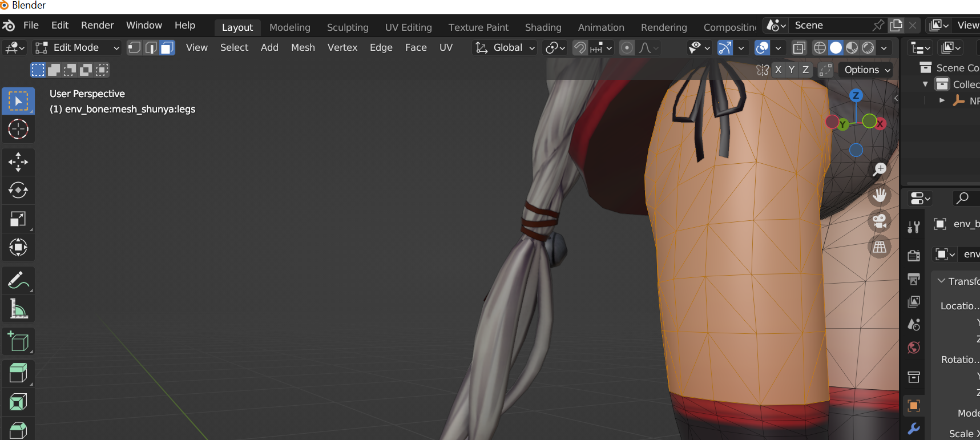Image resolution: width=980 pixels, height=440 pixels.
Task: Click the zoom magnifier viewport gizmo
Action: (880, 169)
